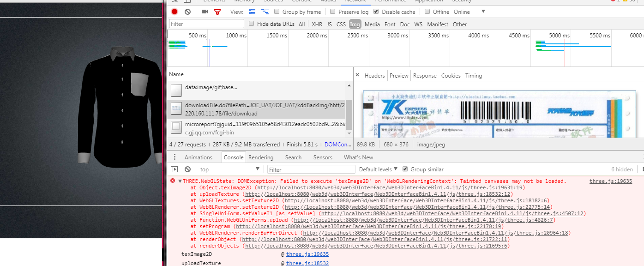This screenshot has height=266, width=644.
Task: Filter requests by Doc
Action: pyautogui.click(x=405, y=24)
